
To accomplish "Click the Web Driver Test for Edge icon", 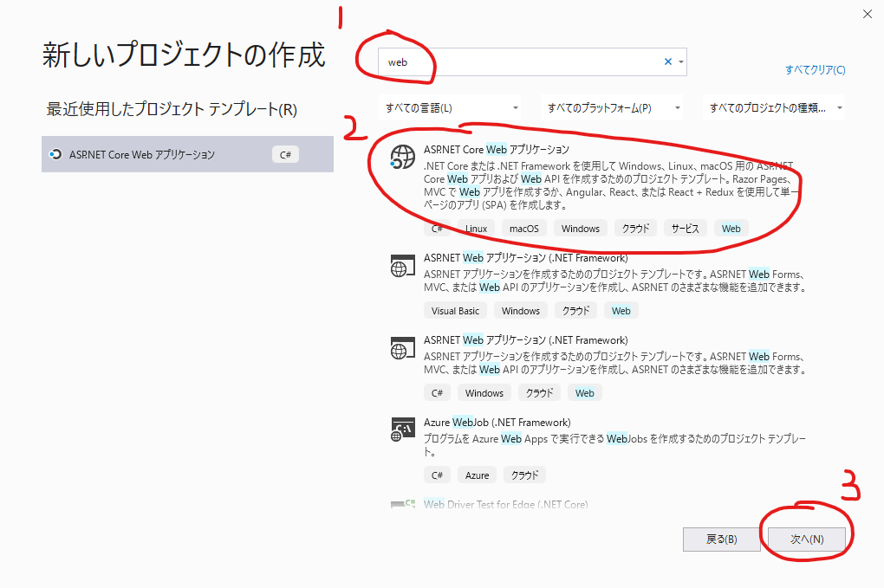I will [x=404, y=504].
